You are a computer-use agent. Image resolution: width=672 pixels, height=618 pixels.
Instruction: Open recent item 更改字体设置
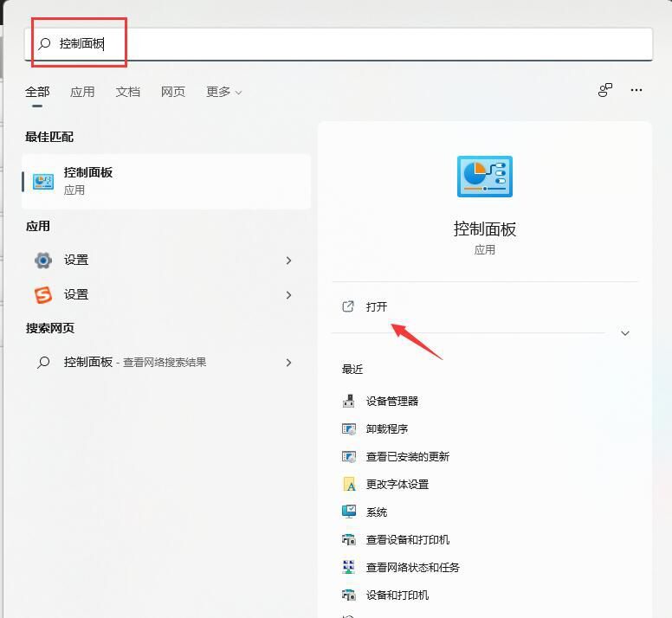click(397, 485)
